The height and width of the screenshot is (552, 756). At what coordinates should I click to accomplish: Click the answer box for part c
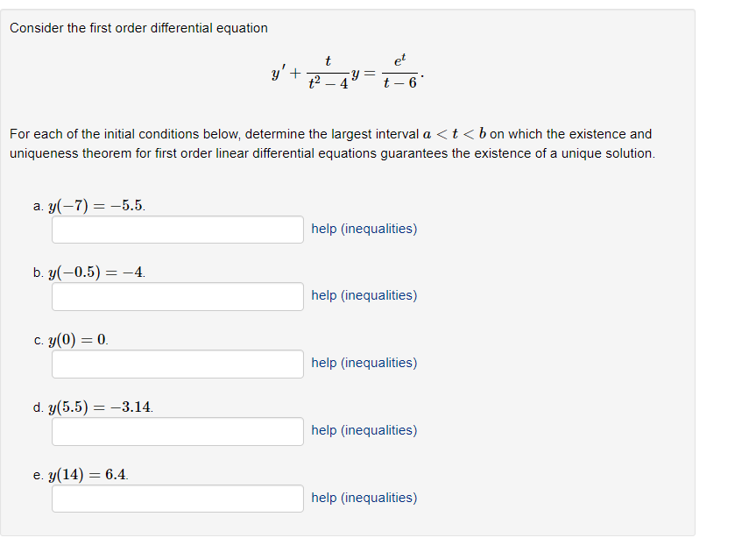[x=178, y=364]
